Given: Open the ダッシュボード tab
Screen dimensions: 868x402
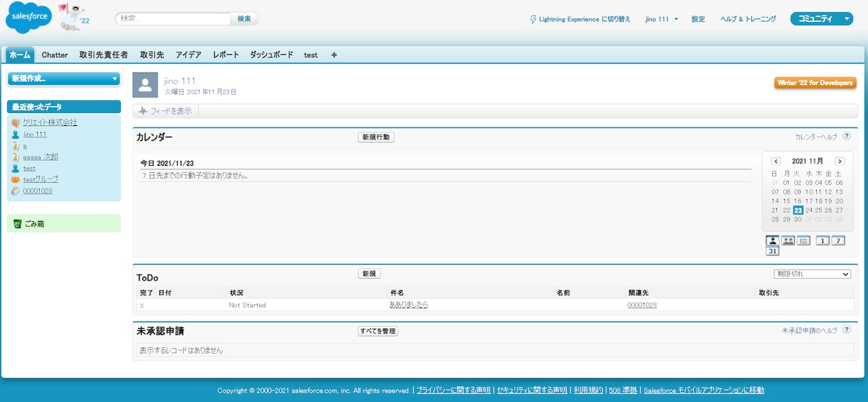Looking at the screenshot, I should point(271,55).
